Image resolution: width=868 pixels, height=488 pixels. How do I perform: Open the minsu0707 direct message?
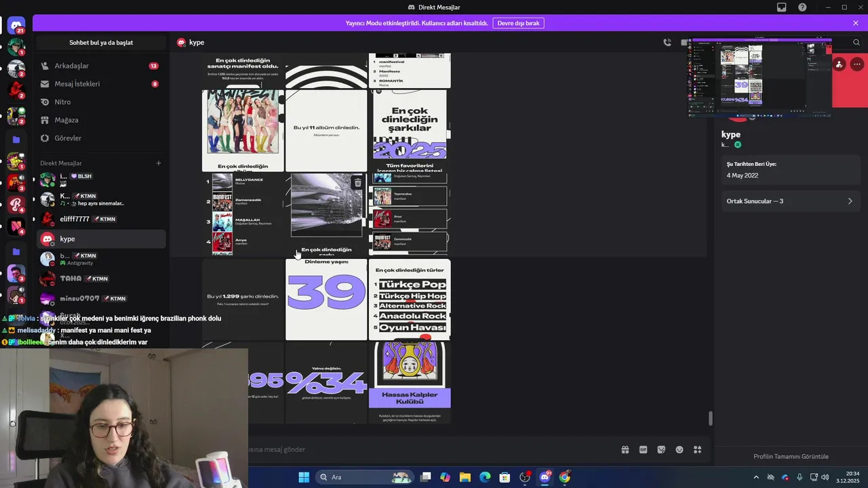click(x=100, y=298)
